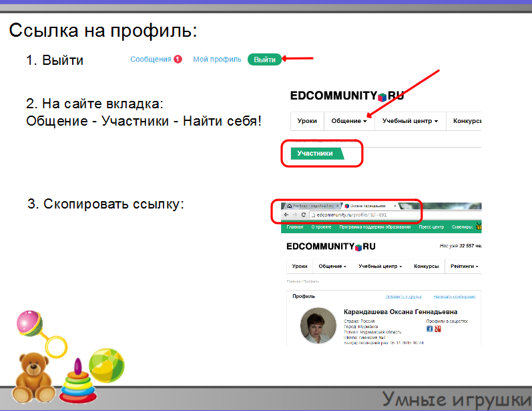This screenshot has width=532, height=411.
Task: Select the name Карандашева Оксана Геннадьевна
Action: tap(401, 312)
